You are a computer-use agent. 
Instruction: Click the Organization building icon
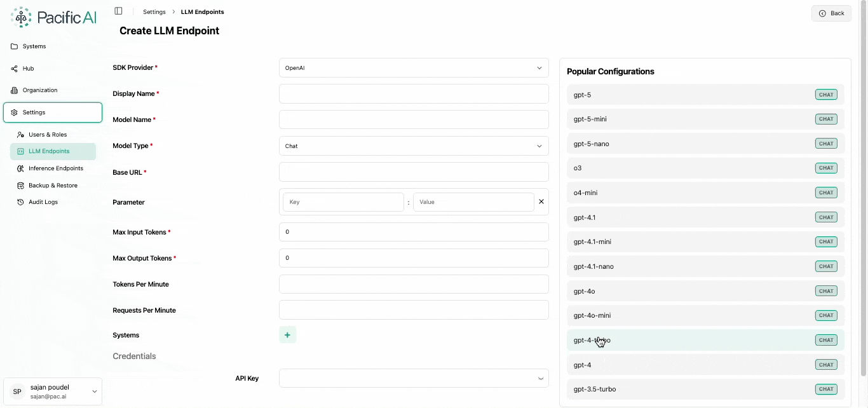[x=13, y=90]
